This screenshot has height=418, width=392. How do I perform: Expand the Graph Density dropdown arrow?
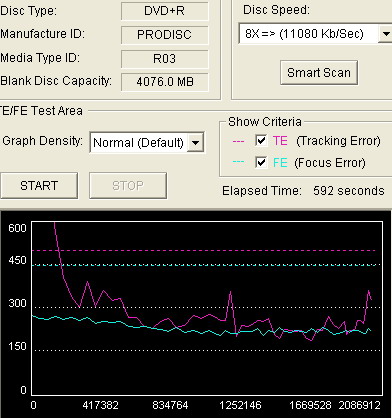point(196,143)
